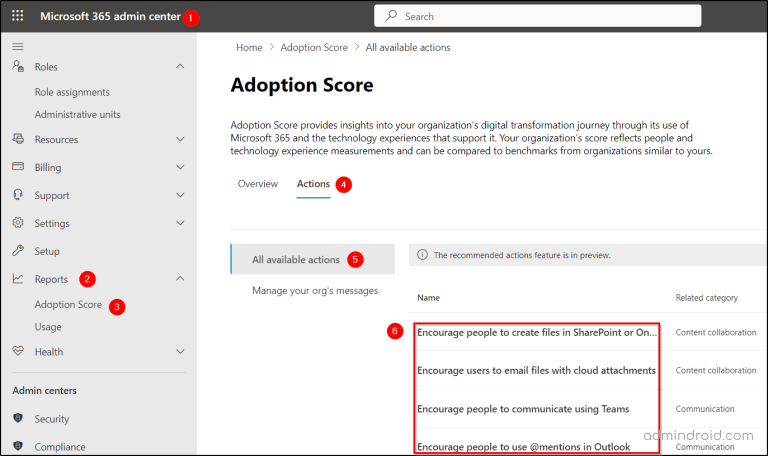Click the Reports label in sidebar
The image size is (768, 456).
51,279
